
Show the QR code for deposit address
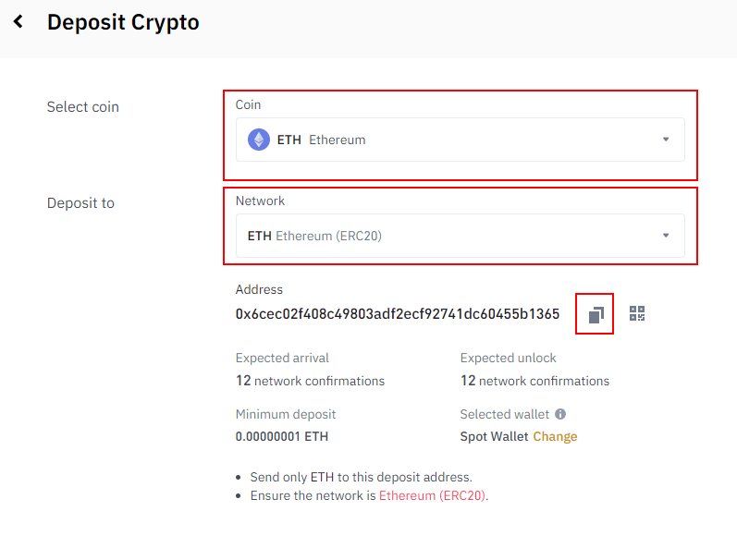637,313
